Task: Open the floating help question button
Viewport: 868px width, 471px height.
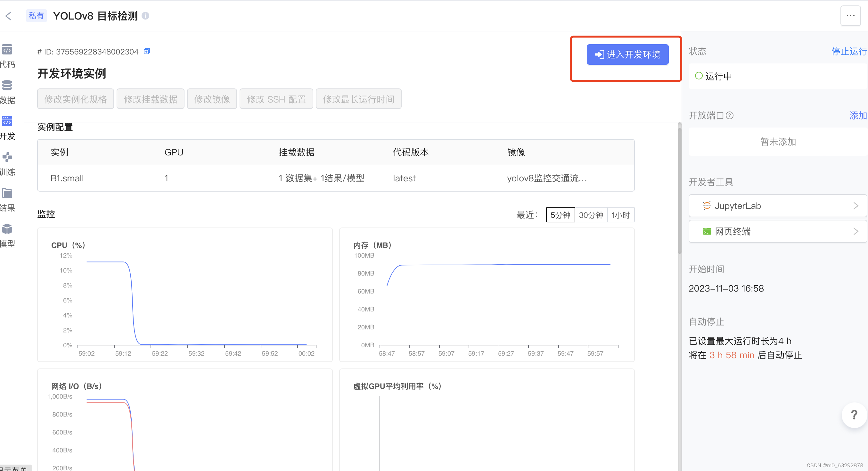Action: click(854, 415)
